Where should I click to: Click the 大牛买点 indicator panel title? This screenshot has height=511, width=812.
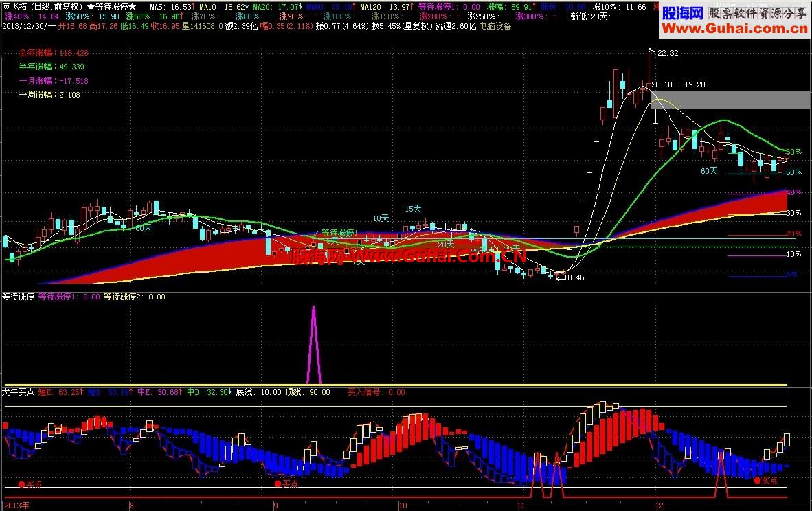[18, 392]
